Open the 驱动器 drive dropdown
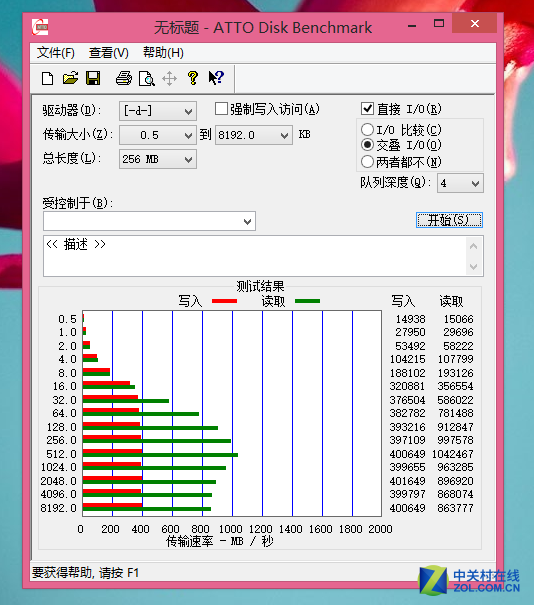The height and width of the screenshot is (605, 534). (158, 111)
